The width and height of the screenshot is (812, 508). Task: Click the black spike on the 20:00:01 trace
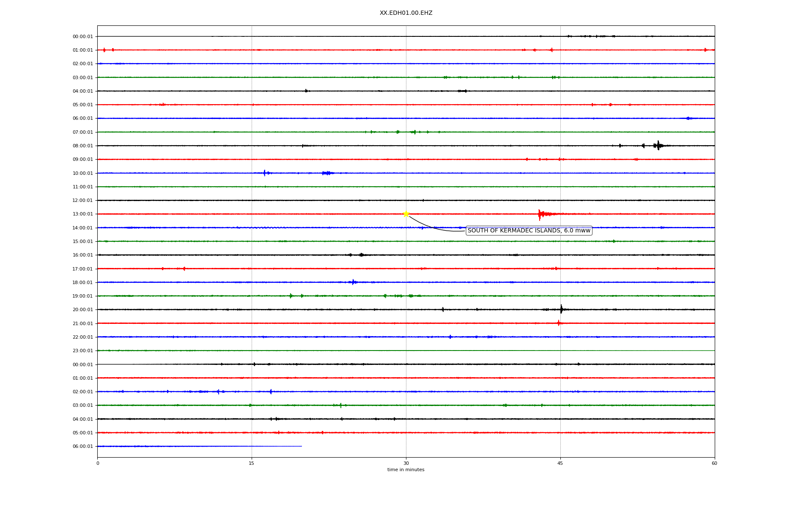[x=561, y=309]
